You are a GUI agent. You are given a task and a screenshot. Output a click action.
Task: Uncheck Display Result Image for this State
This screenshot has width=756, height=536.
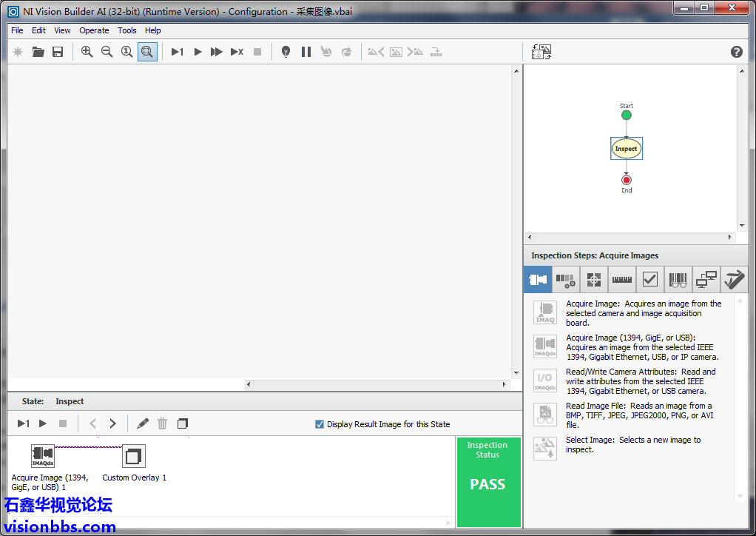click(320, 424)
